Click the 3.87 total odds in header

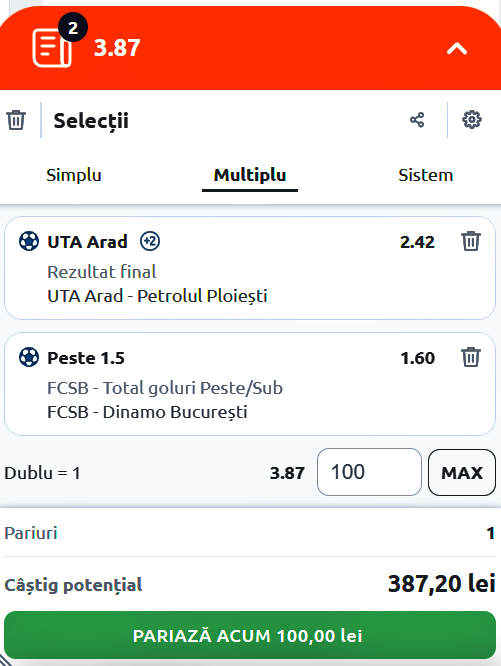pyautogui.click(x=117, y=48)
